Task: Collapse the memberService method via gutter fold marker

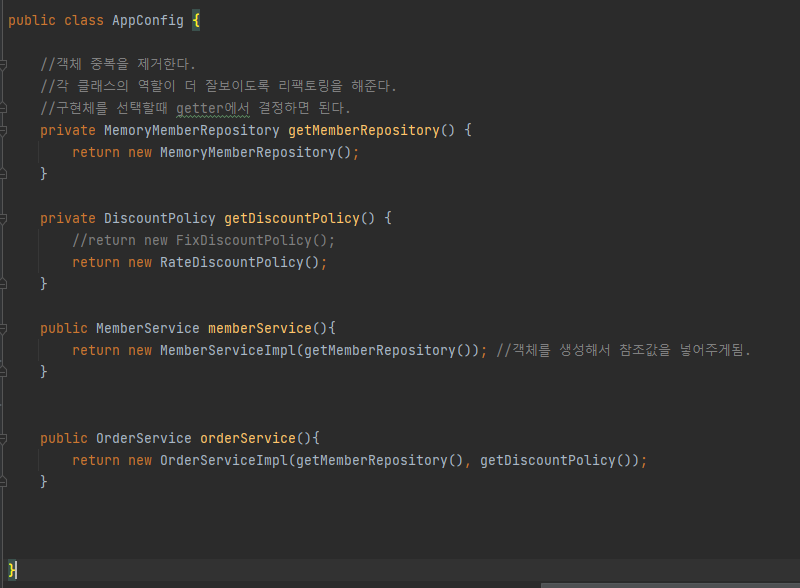Action: click(x=3, y=328)
